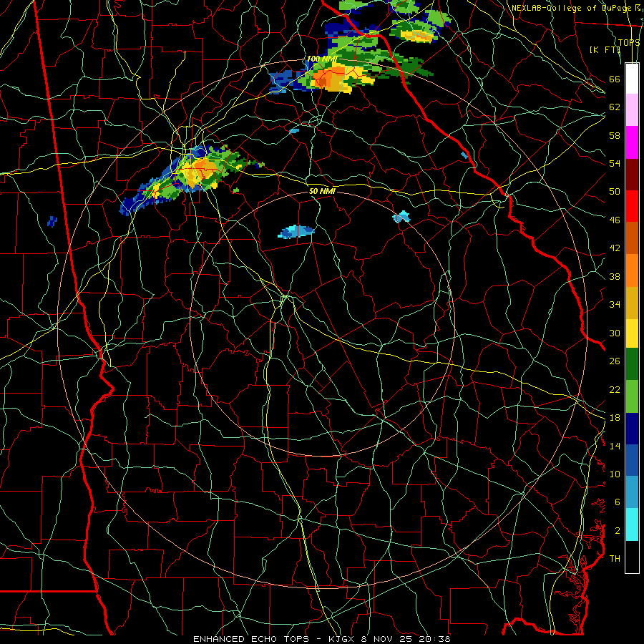The image size is (644, 644).
Task: Click the light cyan echo inside the 50 NMI ring
Action: 296,232
